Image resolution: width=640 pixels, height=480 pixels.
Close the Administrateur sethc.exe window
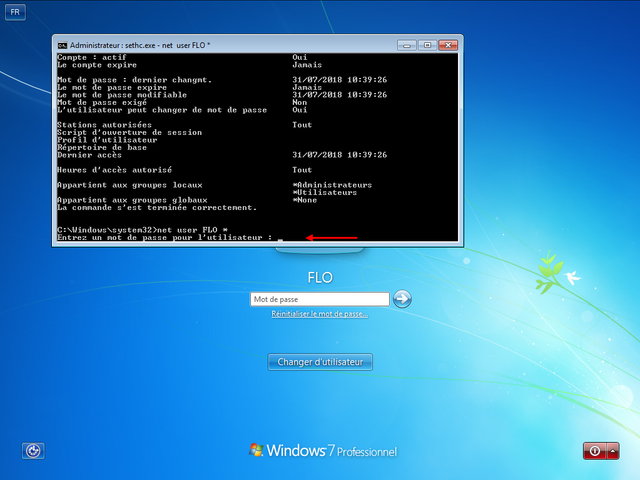pyautogui.click(x=448, y=45)
